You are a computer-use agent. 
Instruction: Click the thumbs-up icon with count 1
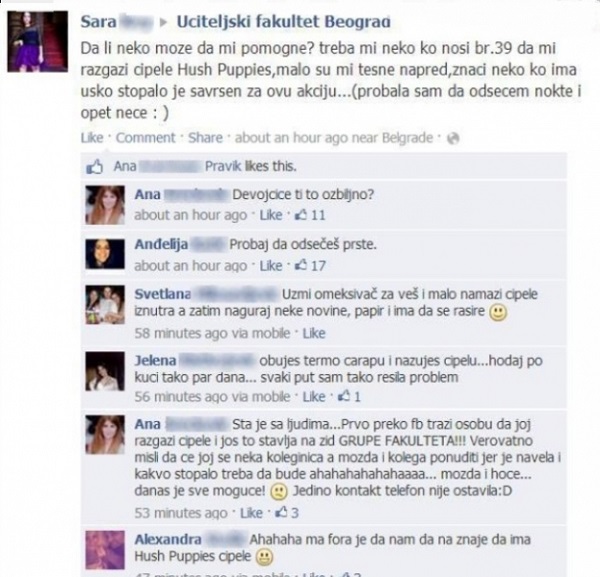344,396
